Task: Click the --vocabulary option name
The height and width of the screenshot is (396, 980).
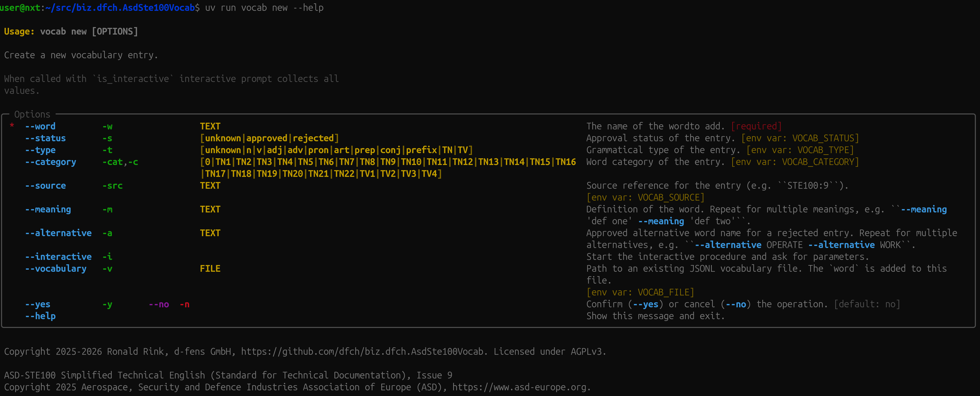Action: (56, 268)
